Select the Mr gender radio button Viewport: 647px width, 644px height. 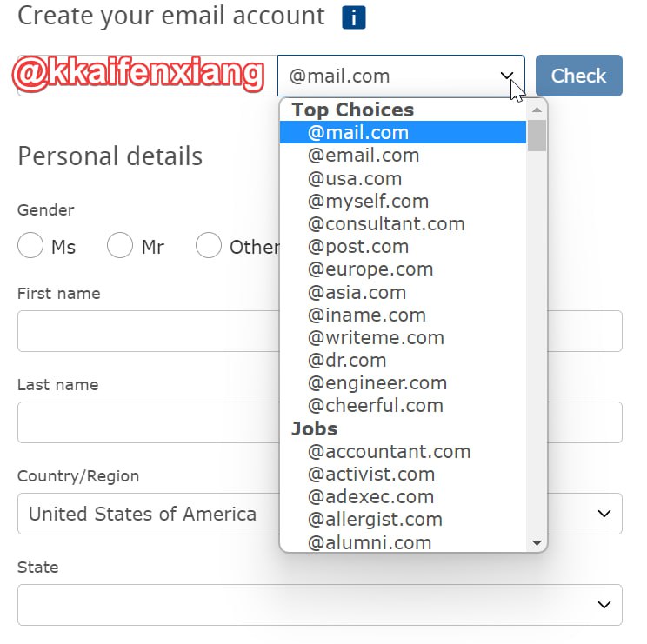pos(120,246)
